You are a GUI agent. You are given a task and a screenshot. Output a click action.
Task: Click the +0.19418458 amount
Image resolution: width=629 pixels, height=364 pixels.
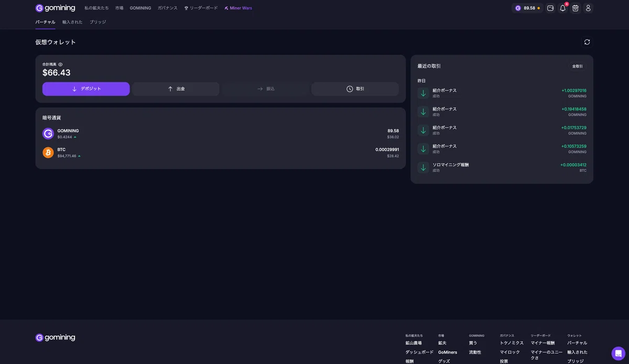574,109
